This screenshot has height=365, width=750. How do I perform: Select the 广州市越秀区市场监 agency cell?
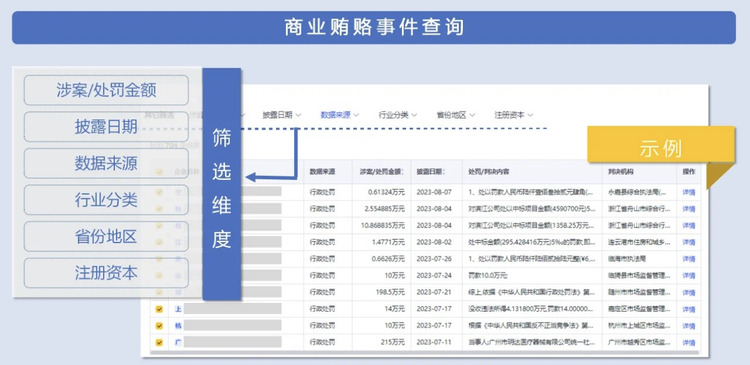click(x=639, y=343)
